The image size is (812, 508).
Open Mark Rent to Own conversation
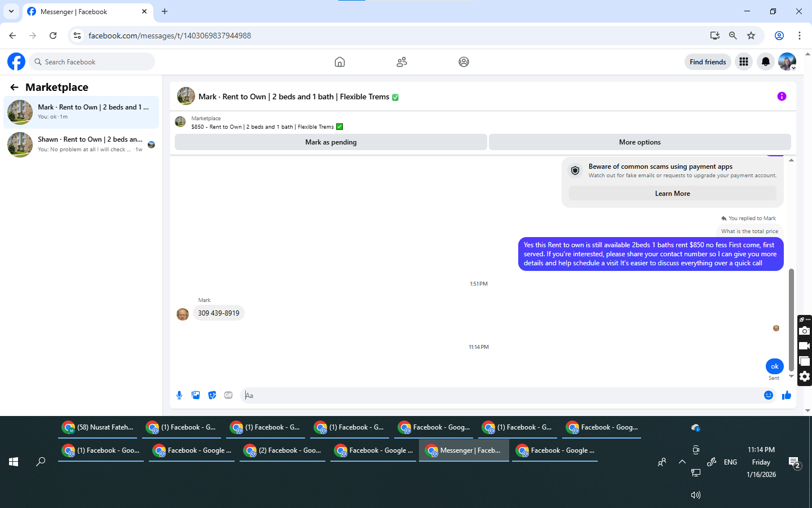[x=81, y=112]
